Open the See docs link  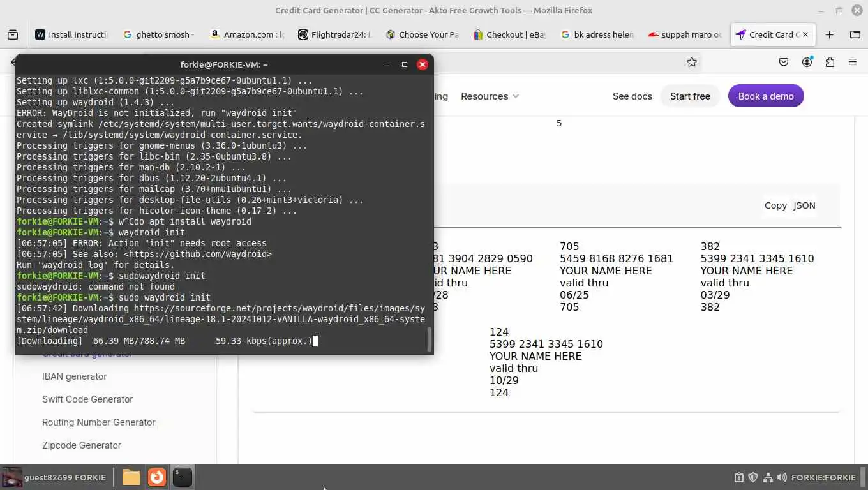point(632,96)
